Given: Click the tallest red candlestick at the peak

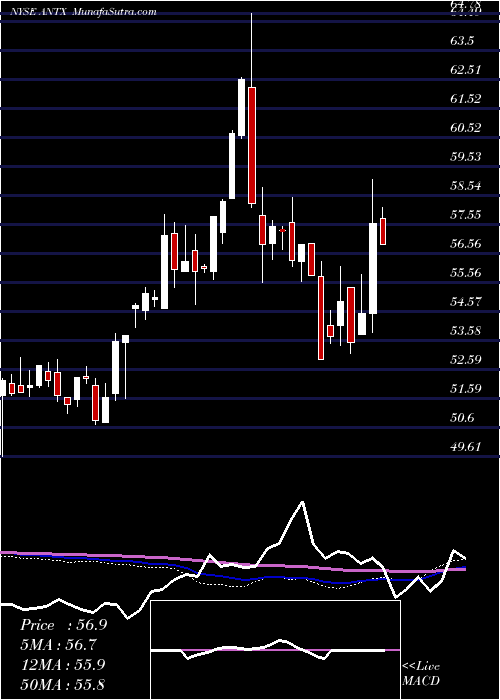Looking at the screenshot, I should [252, 146].
